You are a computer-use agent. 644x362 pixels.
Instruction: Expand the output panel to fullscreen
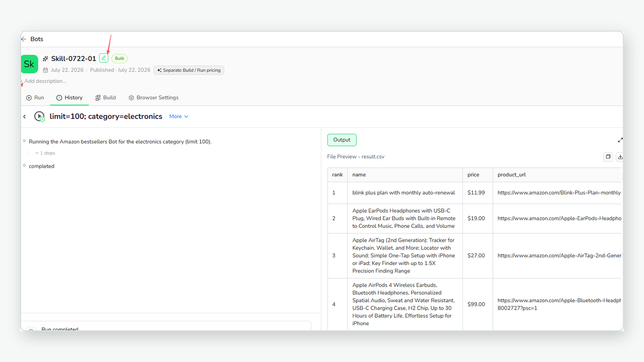[x=620, y=140]
